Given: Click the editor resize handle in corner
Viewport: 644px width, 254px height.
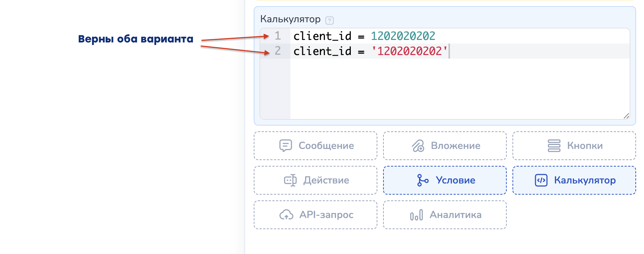Looking at the screenshot, I should coord(626,116).
